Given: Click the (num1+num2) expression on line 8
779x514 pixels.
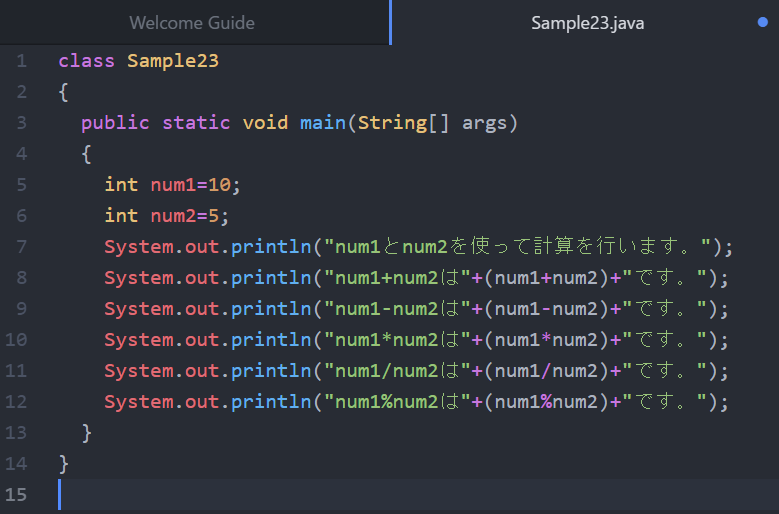Looking at the screenshot, I should click(546, 278).
